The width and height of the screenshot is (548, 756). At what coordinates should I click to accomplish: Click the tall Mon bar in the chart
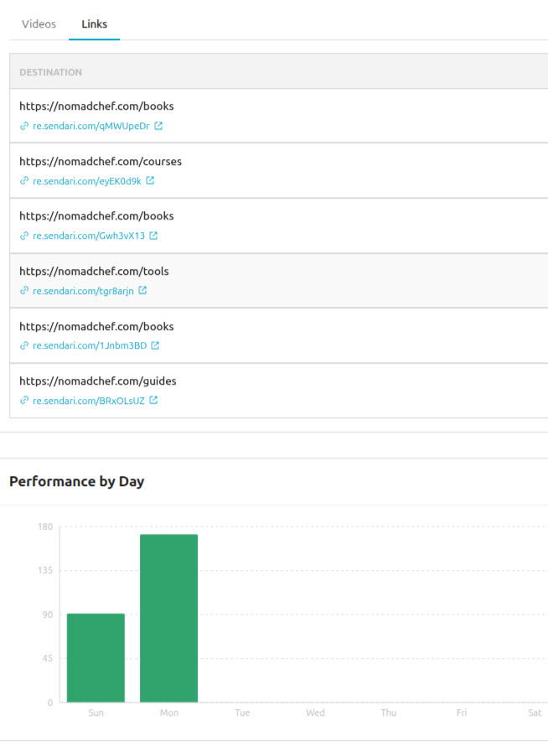[168, 620]
